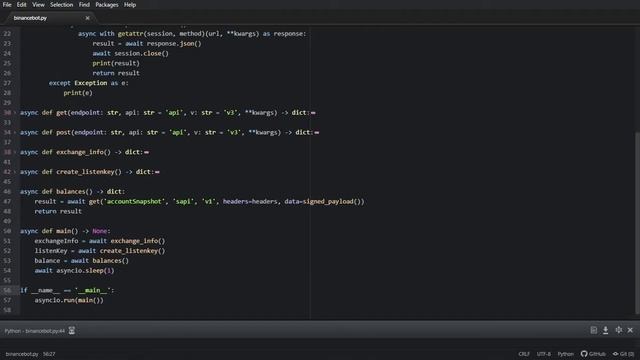The height and width of the screenshot is (360, 640).
Task: Click the download icon in script output panel
Action: click(x=606, y=330)
